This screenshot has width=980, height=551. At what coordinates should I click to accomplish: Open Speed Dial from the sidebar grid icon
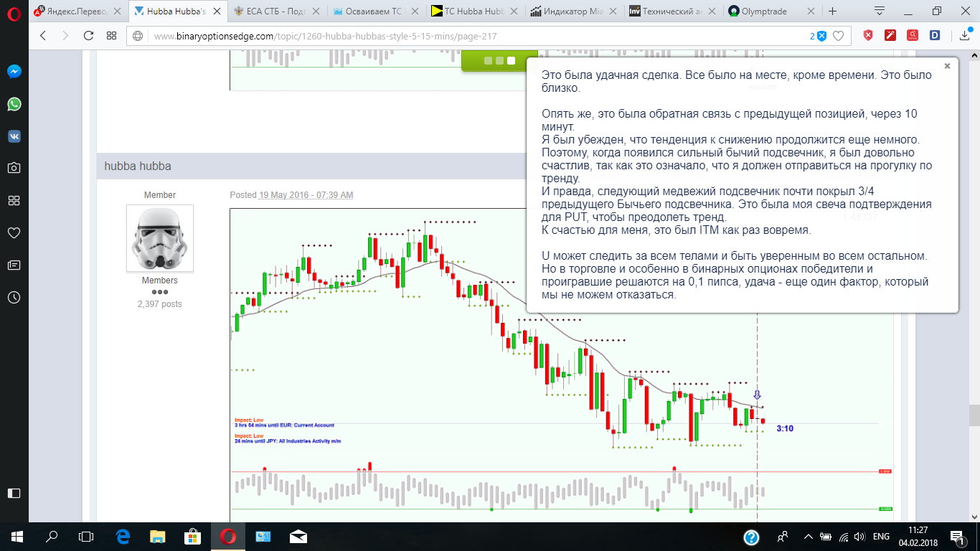click(14, 200)
